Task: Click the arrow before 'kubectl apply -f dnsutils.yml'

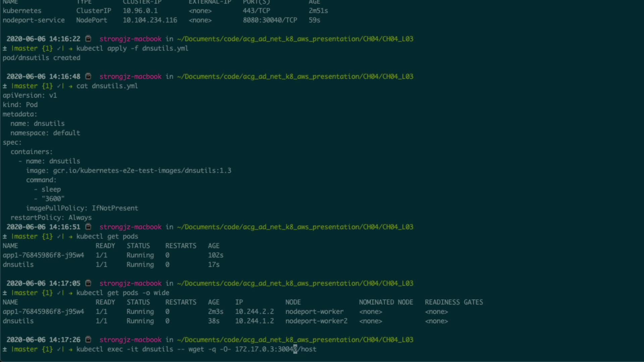Action: click(x=70, y=48)
